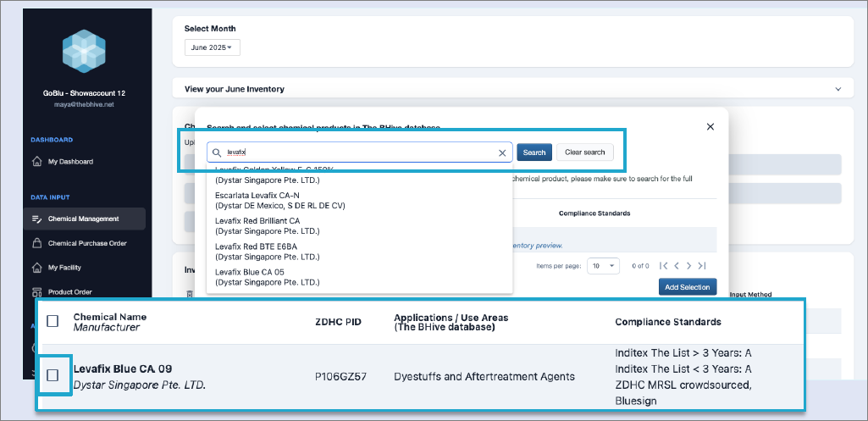Viewport: 868px width, 421px height.
Task: Click the Clear search button
Action: click(585, 152)
